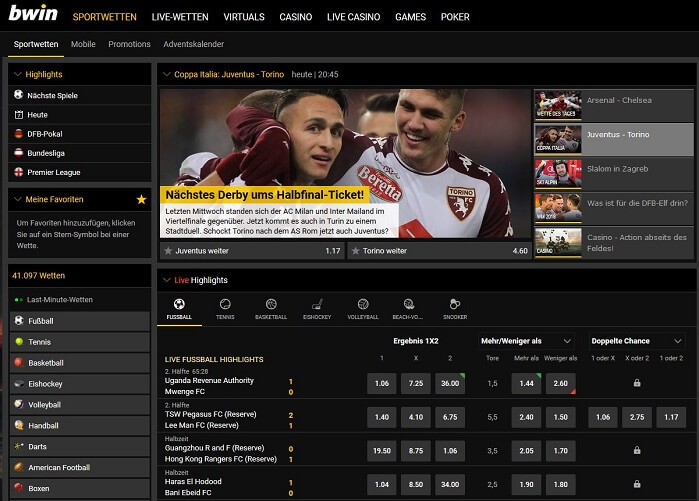The height and width of the screenshot is (501, 699).
Task: Open the bwin logo home link
Action: (33, 13)
